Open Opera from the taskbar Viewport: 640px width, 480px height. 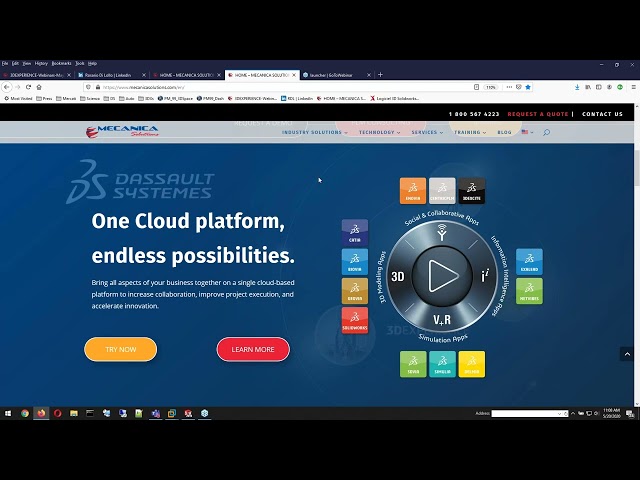point(58,413)
